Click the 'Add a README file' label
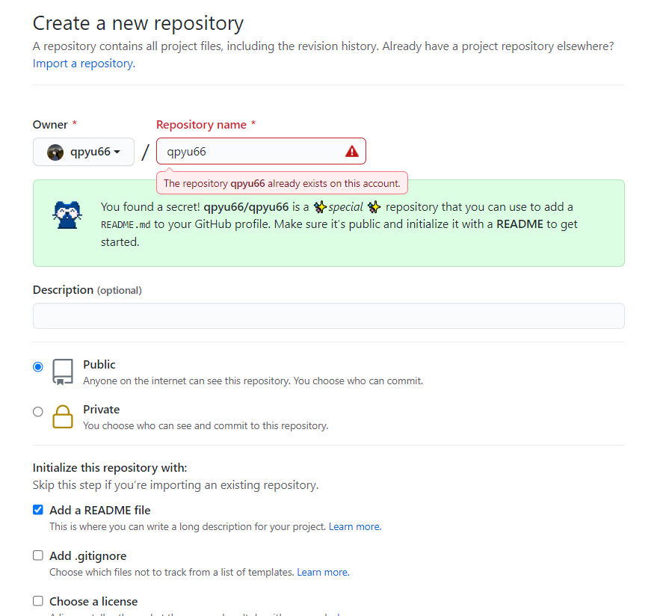This screenshot has width=672, height=616. [x=100, y=510]
